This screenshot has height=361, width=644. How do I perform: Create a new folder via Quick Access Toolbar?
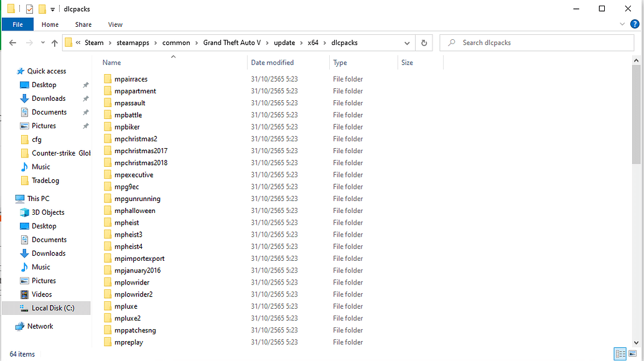[42, 9]
